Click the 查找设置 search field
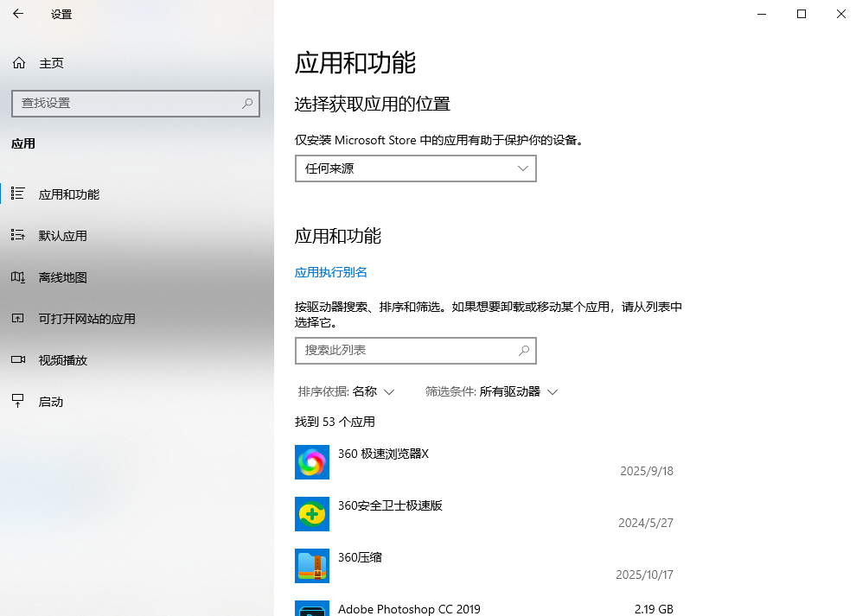 pos(136,104)
